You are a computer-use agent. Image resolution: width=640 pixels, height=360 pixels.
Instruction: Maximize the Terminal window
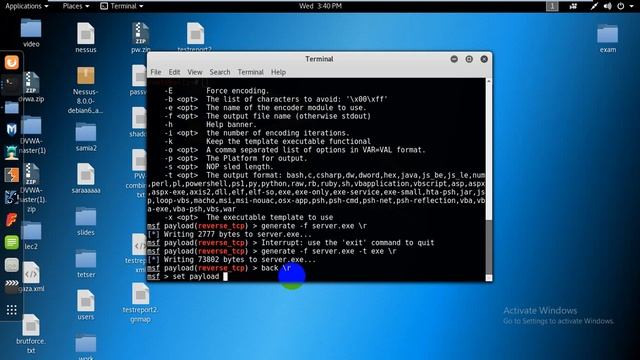(x=469, y=59)
